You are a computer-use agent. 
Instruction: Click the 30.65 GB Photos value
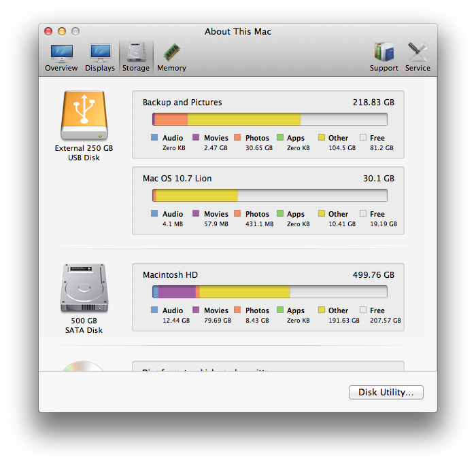point(259,148)
